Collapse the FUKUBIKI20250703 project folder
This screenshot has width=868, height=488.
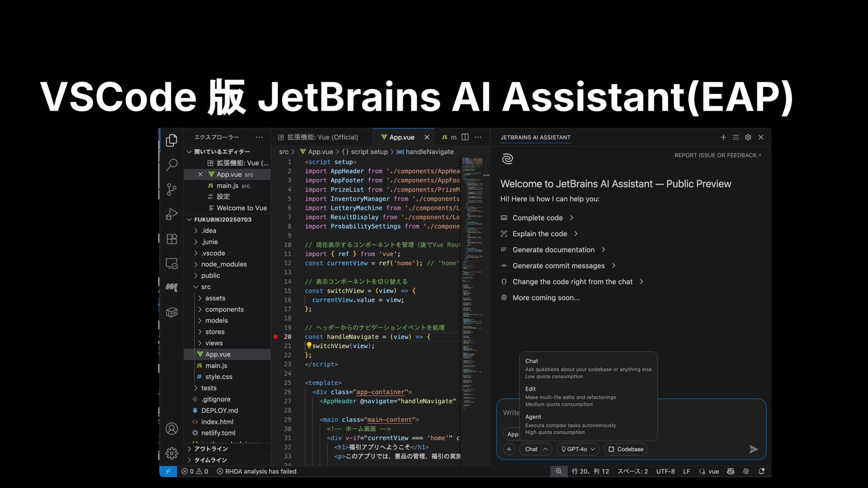click(227, 220)
